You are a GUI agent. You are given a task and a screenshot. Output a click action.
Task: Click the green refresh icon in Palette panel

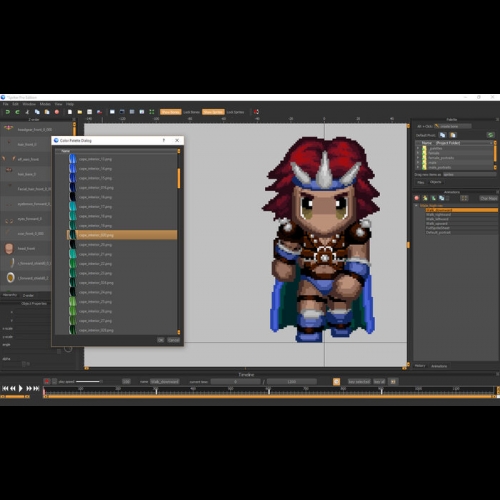point(490,135)
